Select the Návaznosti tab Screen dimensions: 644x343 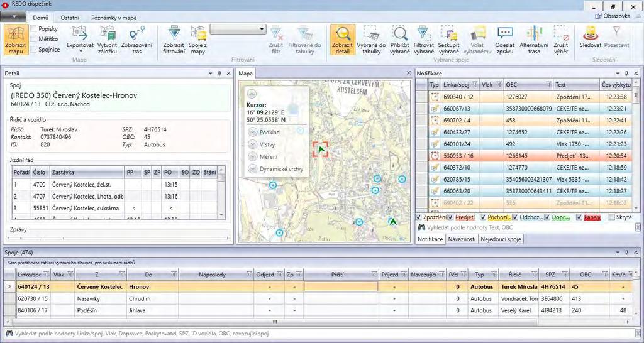[462, 239]
